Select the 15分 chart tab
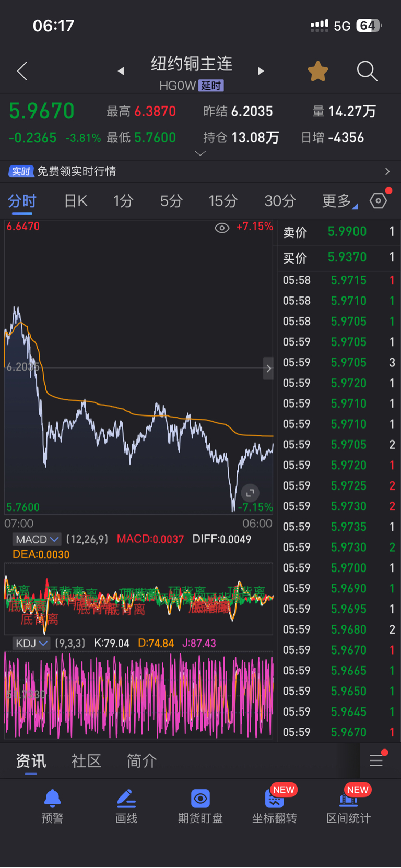401x868 pixels. tap(223, 201)
